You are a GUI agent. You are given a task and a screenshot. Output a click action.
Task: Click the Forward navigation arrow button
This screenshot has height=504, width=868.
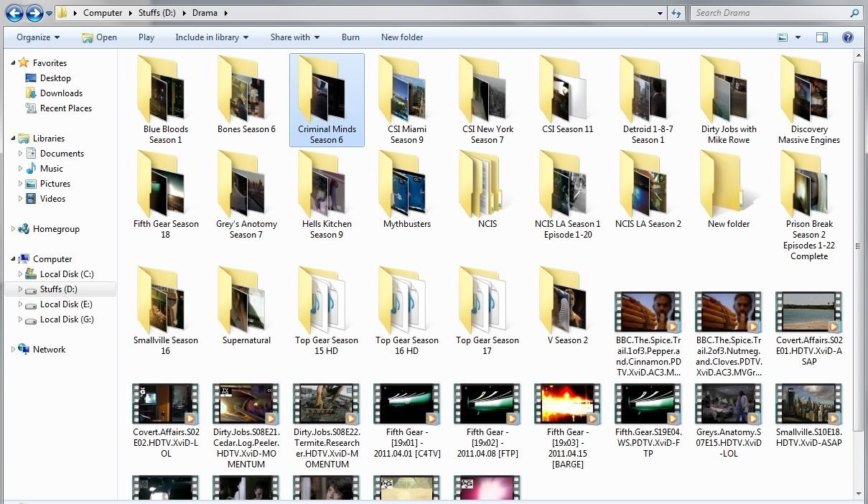[34, 13]
